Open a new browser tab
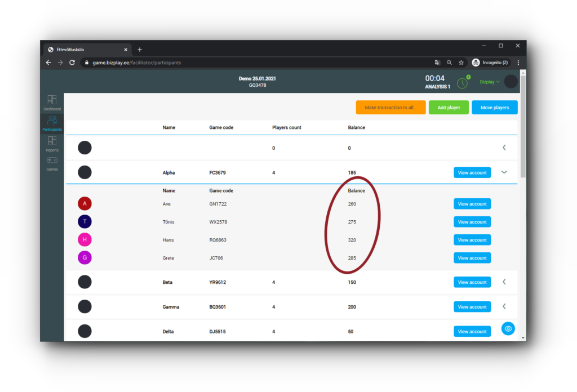The image size is (577, 392). pos(140,50)
